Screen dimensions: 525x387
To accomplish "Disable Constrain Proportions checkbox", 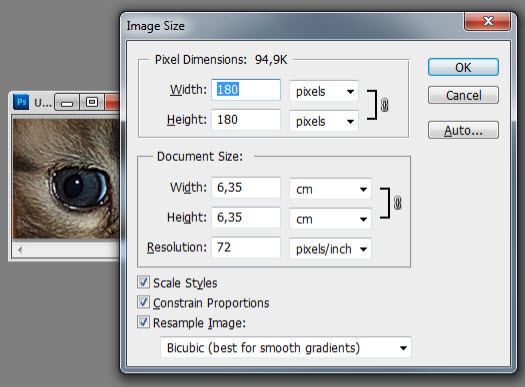I will pyautogui.click(x=143, y=302).
